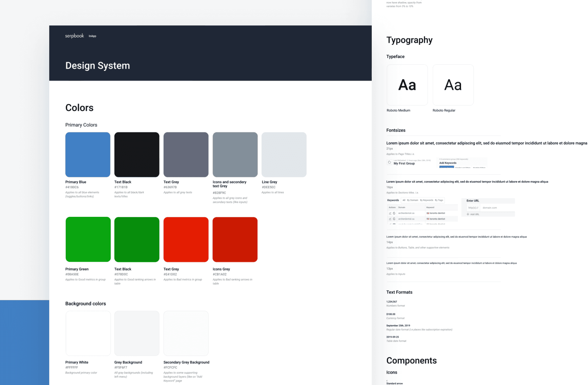Select the All keywords filter tab
The width and height of the screenshot is (588, 385).
tap(404, 200)
